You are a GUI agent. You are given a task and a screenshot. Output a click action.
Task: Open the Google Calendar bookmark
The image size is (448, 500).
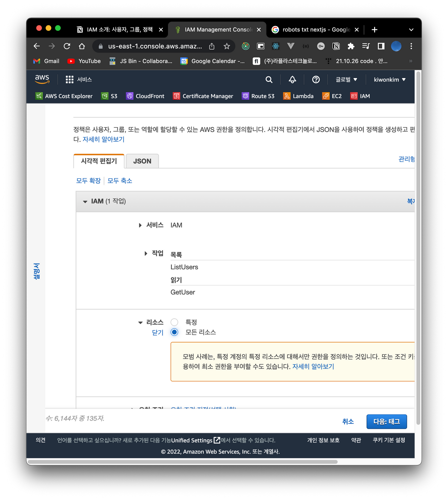[212, 61]
